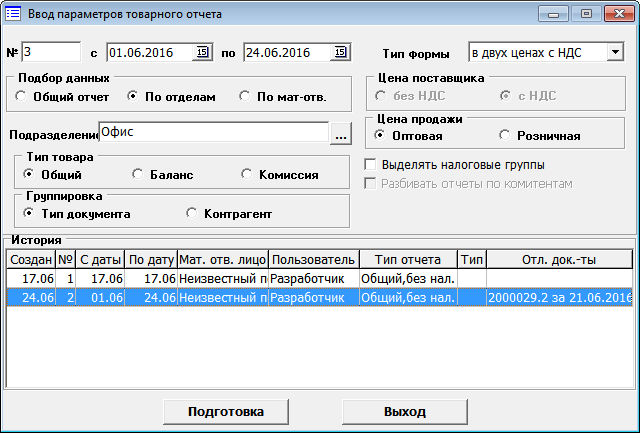Viewport: 640px width, 433px height.
Task: Browse departments with the ellipsis button
Action: click(x=341, y=134)
